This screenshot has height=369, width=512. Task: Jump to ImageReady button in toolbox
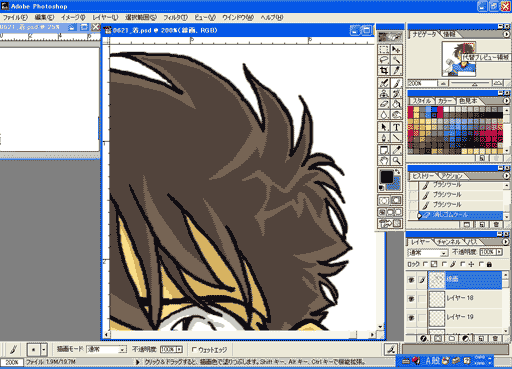point(390,223)
